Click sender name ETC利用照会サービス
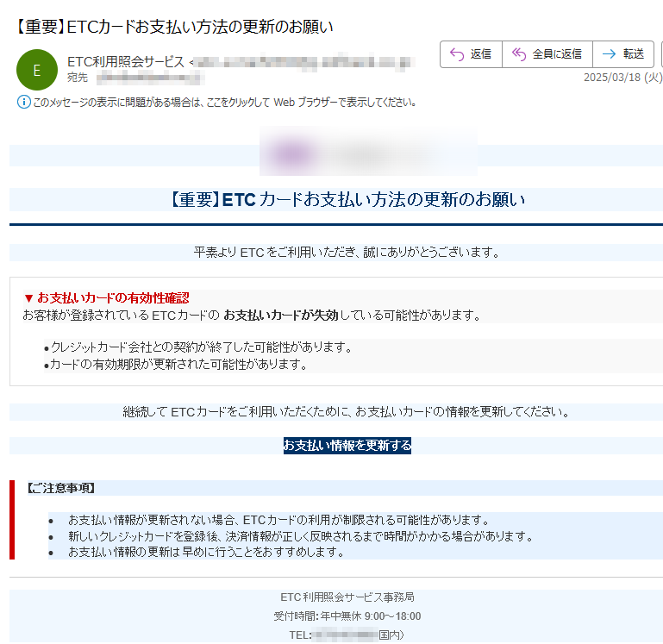The height and width of the screenshot is (644, 663). click(x=126, y=62)
